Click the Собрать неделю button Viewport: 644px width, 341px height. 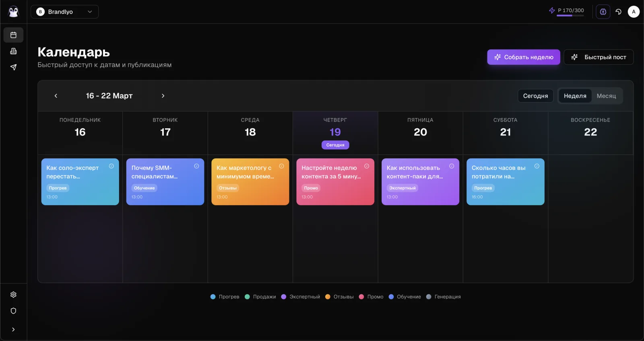(x=524, y=57)
